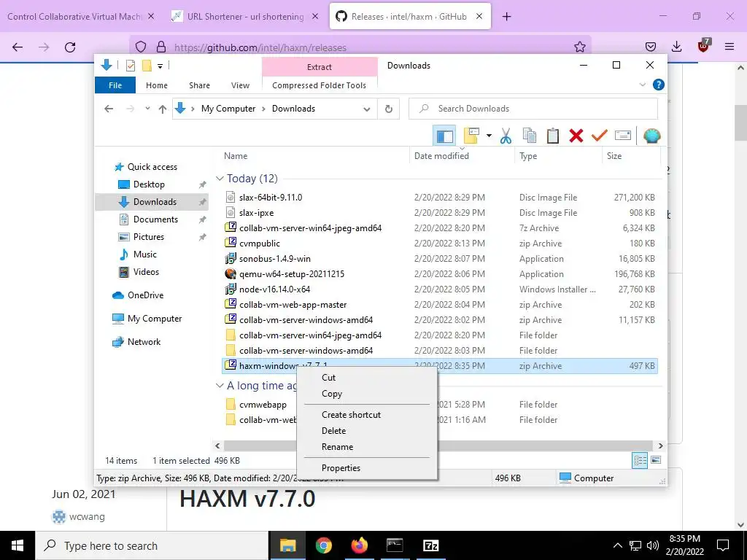
Task: Click the Windows Start button
Action: click(18, 545)
